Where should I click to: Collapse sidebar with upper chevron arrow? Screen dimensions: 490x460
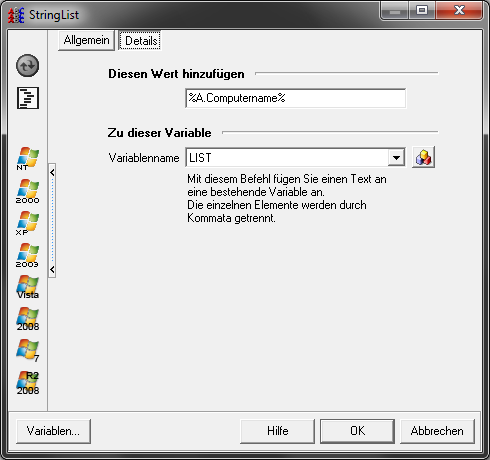(x=52, y=172)
